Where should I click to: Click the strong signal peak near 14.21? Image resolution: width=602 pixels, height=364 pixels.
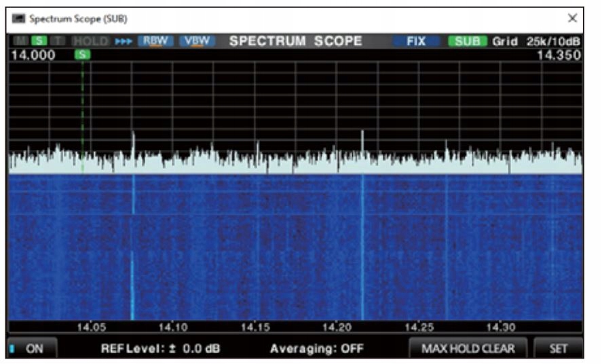coord(362,139)
